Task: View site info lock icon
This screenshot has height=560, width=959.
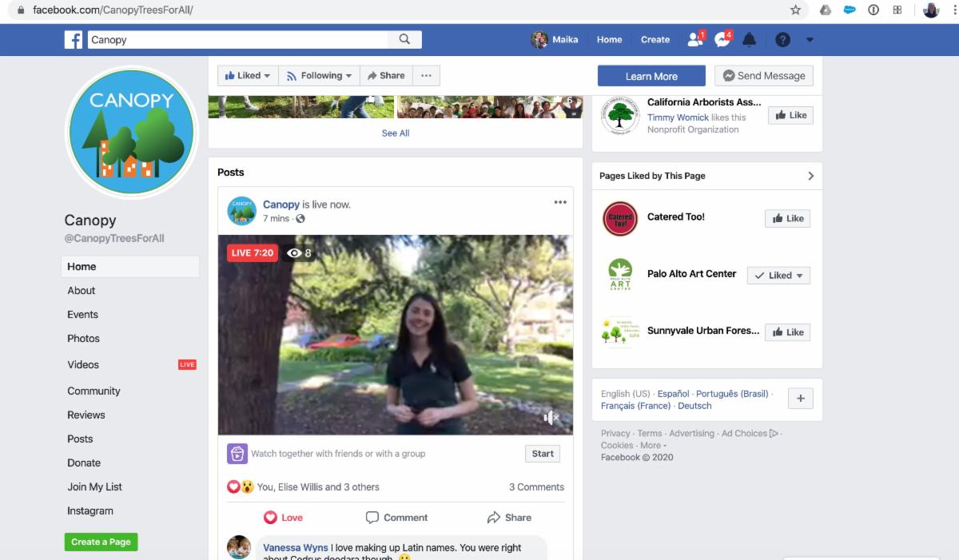Action: click(21, 10)
